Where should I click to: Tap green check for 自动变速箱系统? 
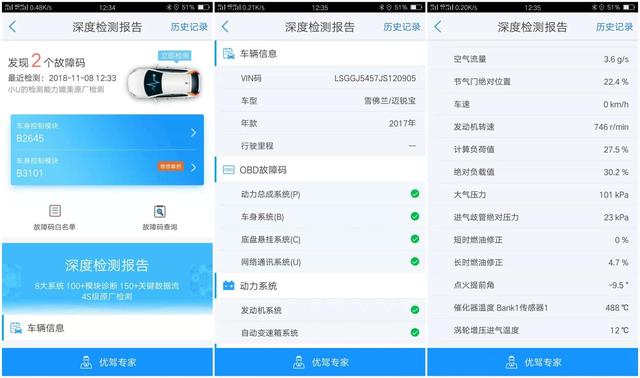coord(415,332)
